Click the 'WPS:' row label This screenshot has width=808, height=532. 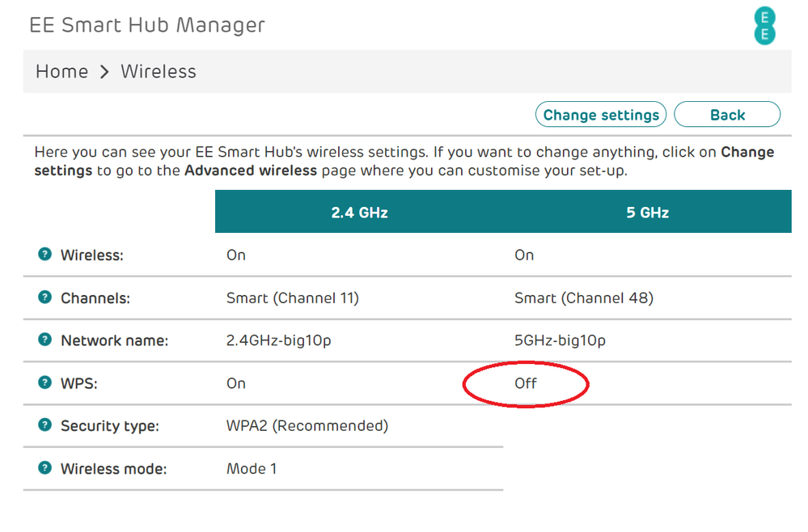click(x=78, y=384)
